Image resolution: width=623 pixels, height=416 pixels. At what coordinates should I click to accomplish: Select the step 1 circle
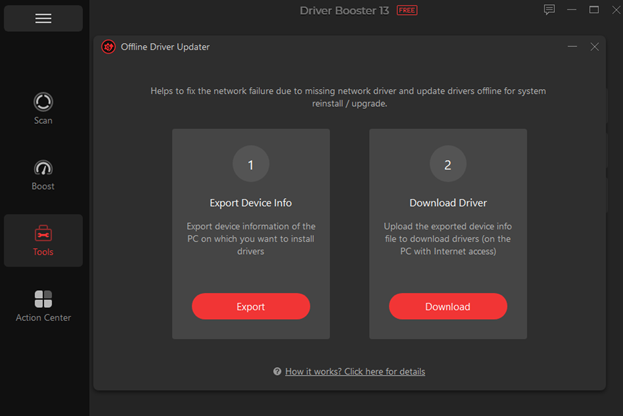pyautogui.click(x=251, y=164)
